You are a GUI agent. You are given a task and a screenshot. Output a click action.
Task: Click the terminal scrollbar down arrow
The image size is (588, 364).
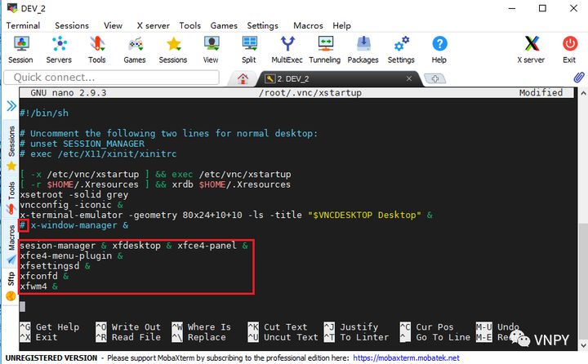click(583, 345)
